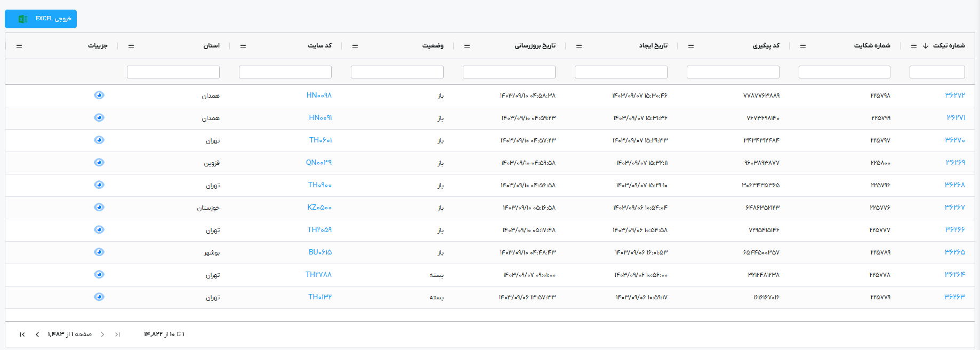Go to next page in pagination
This screenshot has height=350, width=980.
coord(37,335)
